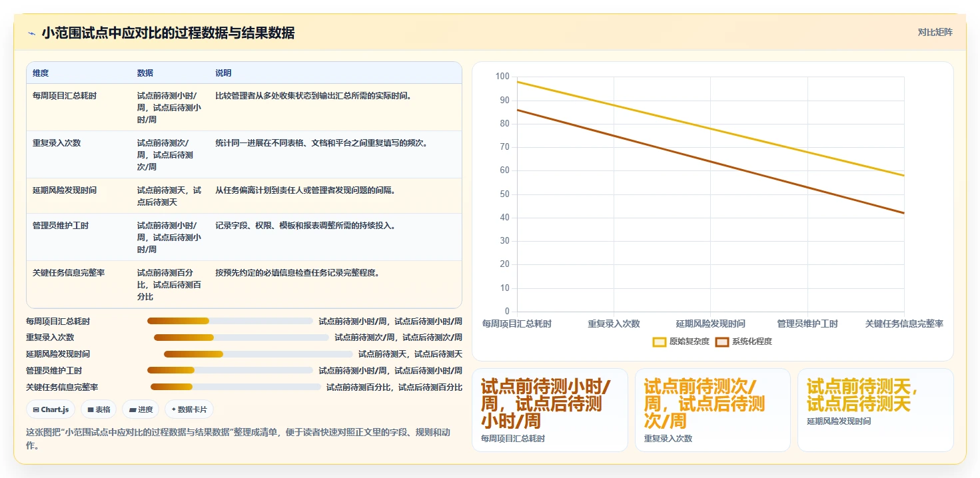
Task: Open the 每周项目汇总耗时 data card
Action: (x=550, y=410)
